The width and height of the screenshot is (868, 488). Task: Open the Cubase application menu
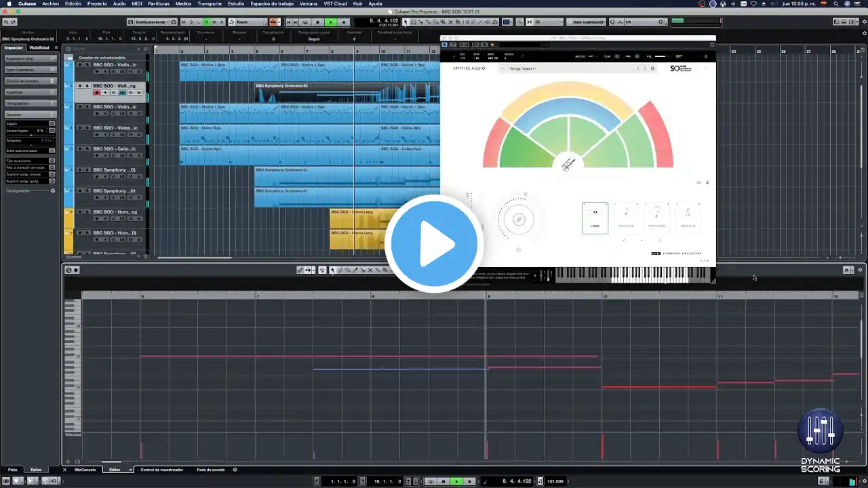pyautogui.click(x=27, y=3)
